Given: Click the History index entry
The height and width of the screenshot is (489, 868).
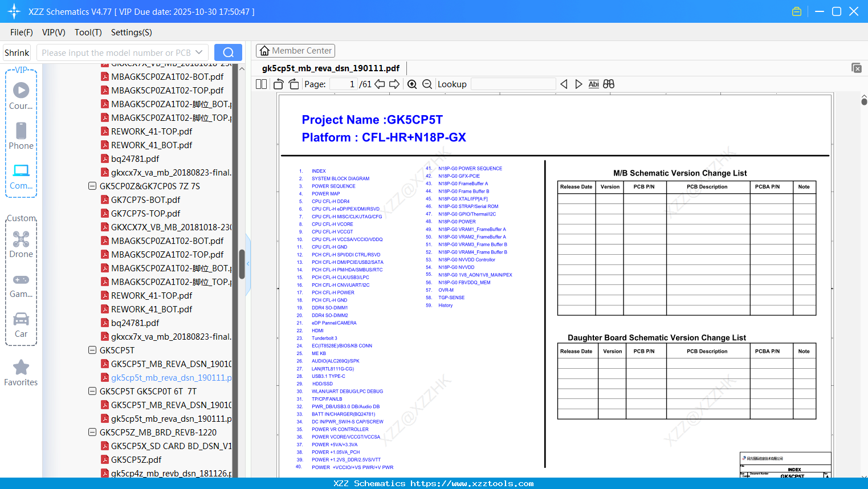Looking at the screenshot, I should (x=445, y=305).
